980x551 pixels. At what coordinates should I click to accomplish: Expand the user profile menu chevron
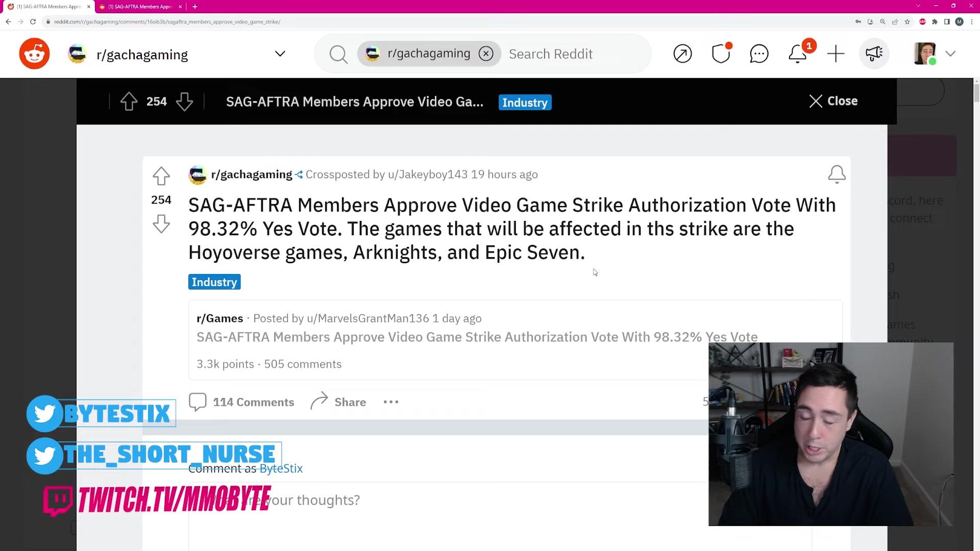(950, 54)
